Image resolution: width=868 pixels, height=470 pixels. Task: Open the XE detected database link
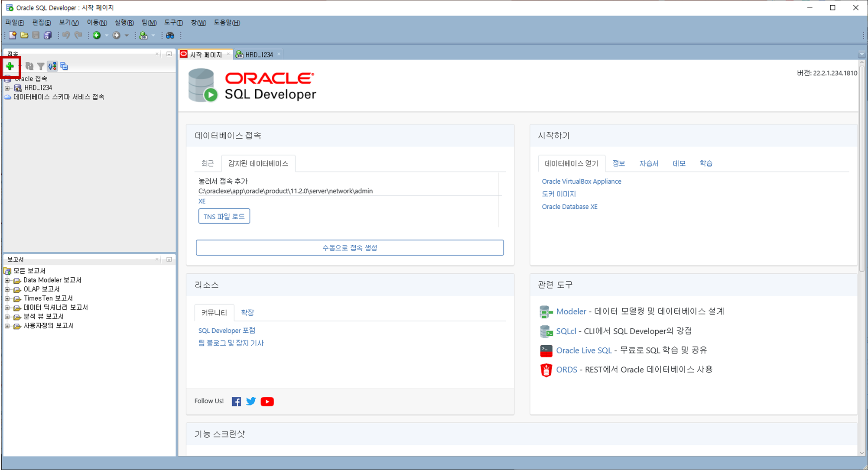(x=202, y=201)
